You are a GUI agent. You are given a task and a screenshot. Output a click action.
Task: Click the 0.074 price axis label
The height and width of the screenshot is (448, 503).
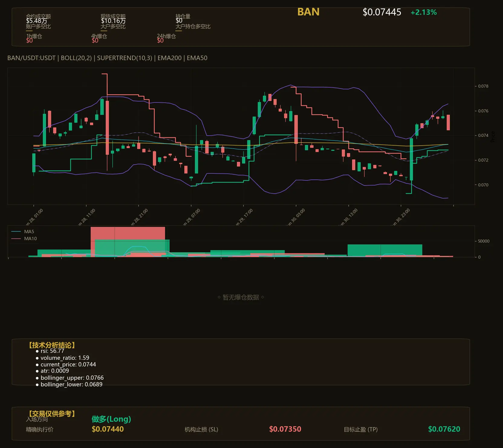tap(483, 135)
